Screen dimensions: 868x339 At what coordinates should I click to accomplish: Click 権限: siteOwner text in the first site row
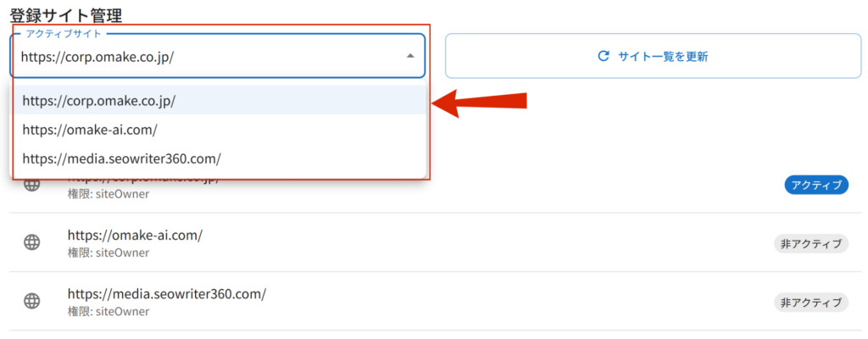click(108, 194)
